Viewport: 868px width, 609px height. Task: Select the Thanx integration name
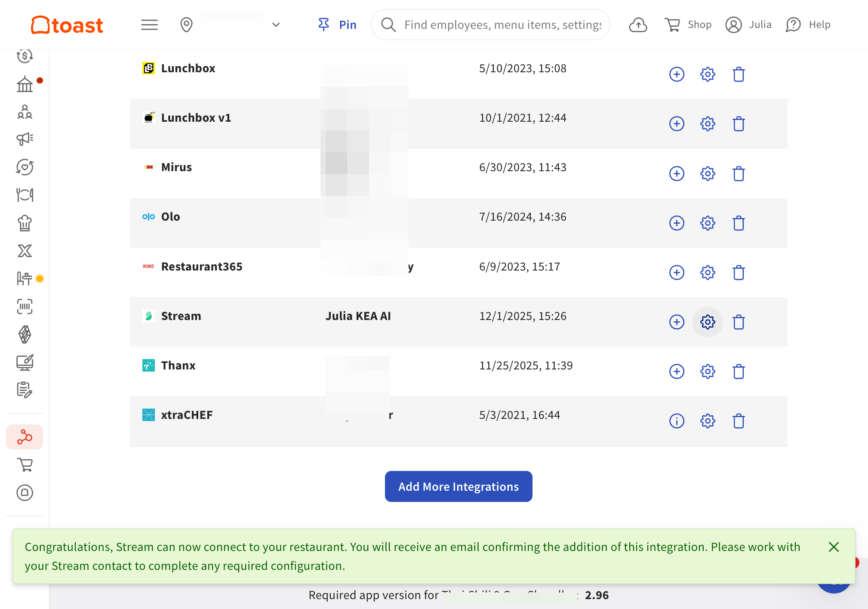coord(178,366)
